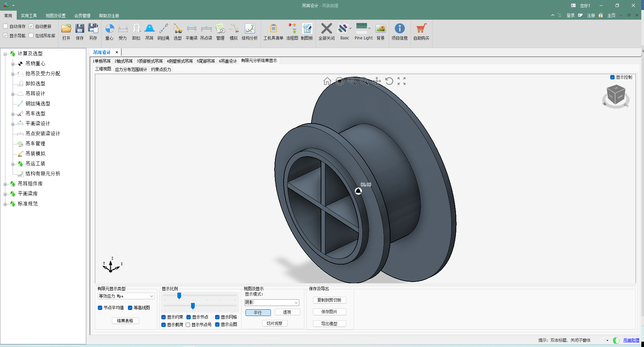
Task: Open the 等效应力 Mpa result type dropdown
Action: [126, 296]
